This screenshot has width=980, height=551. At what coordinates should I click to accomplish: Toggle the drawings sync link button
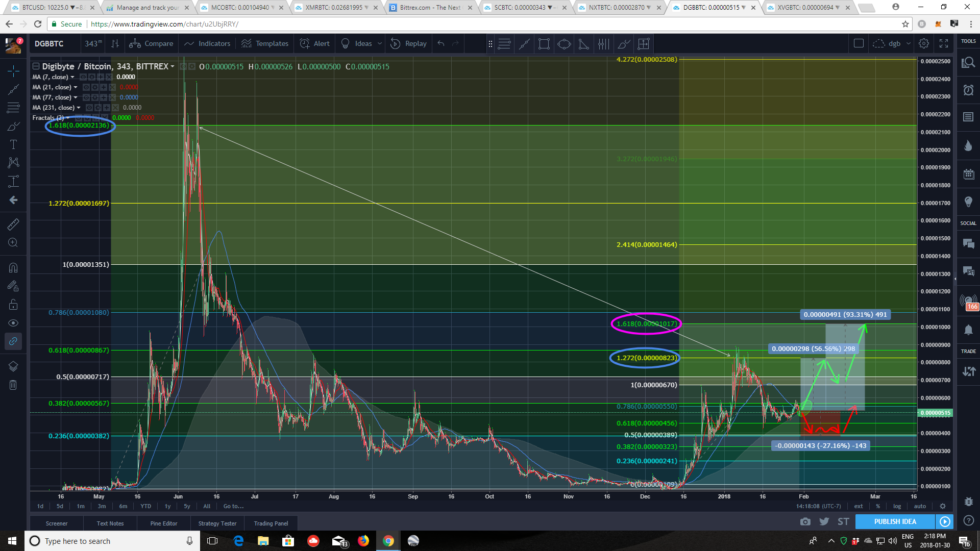coord(13,341)
